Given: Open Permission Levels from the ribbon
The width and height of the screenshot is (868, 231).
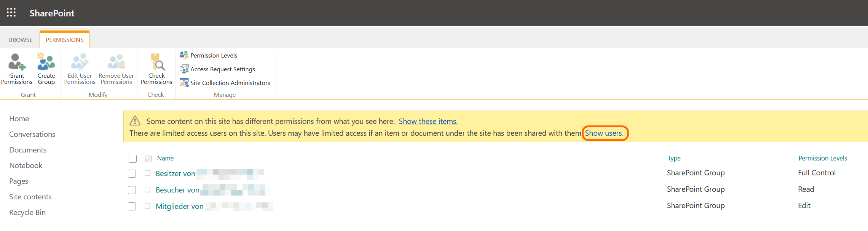Looking at the screenshot, I should pos(214,56).
